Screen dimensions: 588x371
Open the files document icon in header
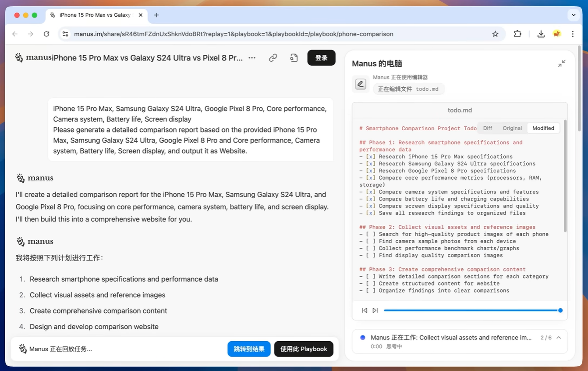click(x=294, y=57)
